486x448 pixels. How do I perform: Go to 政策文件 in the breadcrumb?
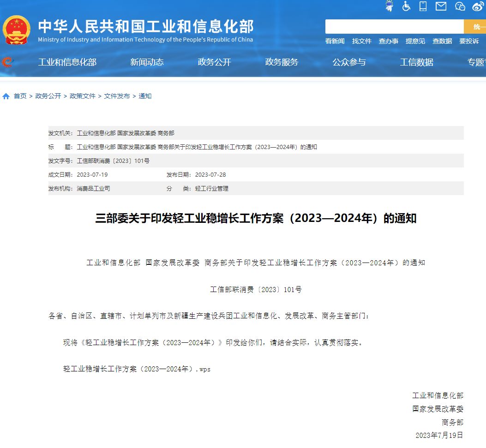click(83, 96)
